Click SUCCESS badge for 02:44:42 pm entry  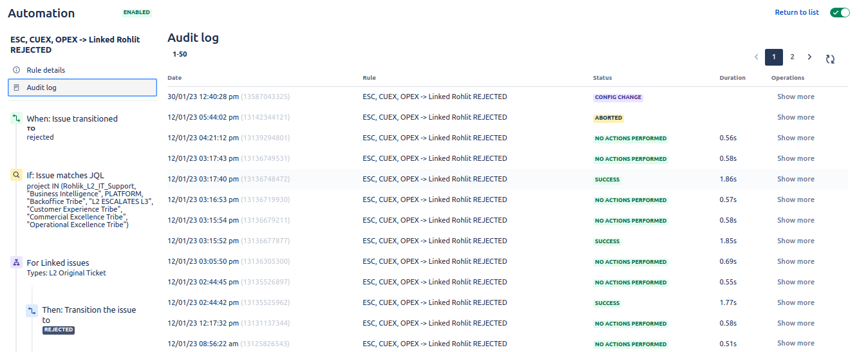[607, 303]
